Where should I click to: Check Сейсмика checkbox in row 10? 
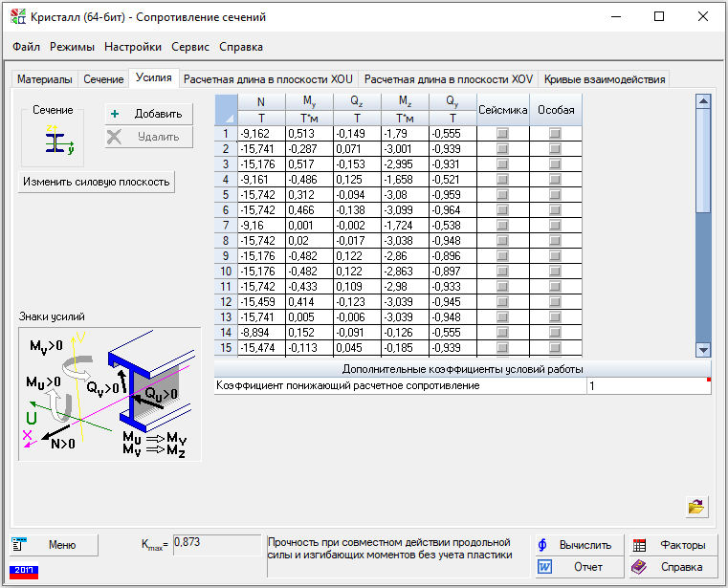point(502,272)
